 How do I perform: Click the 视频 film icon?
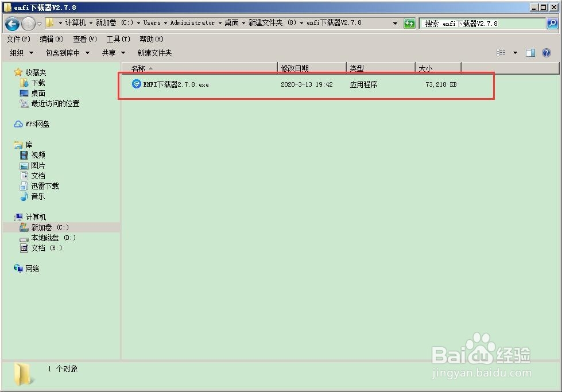(x=24, y=155)
